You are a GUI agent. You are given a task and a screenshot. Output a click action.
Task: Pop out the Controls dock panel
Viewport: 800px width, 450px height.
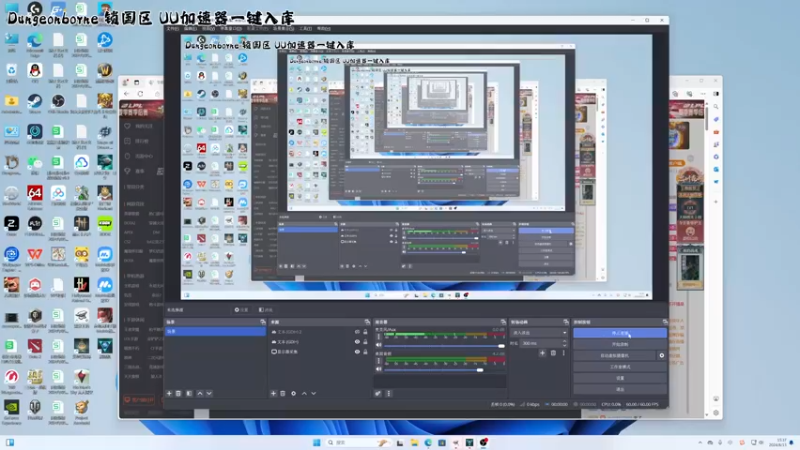pyautogui.click(x=665, y=322)
